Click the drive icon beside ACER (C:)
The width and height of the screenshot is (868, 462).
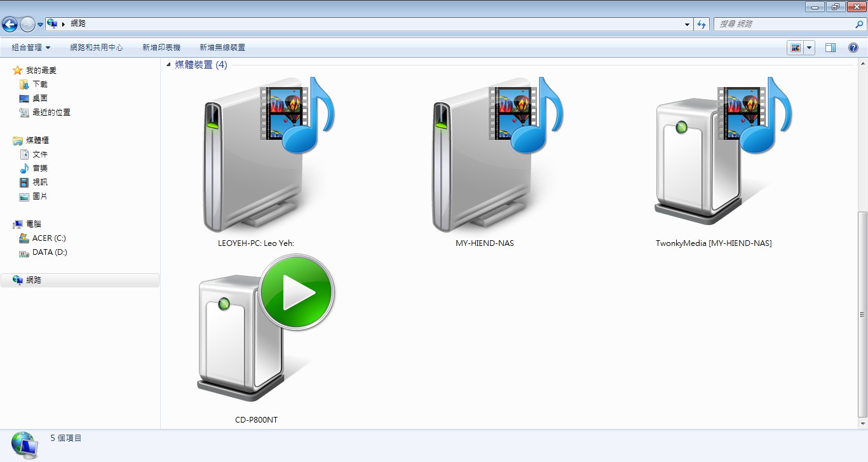pos(24,238)
